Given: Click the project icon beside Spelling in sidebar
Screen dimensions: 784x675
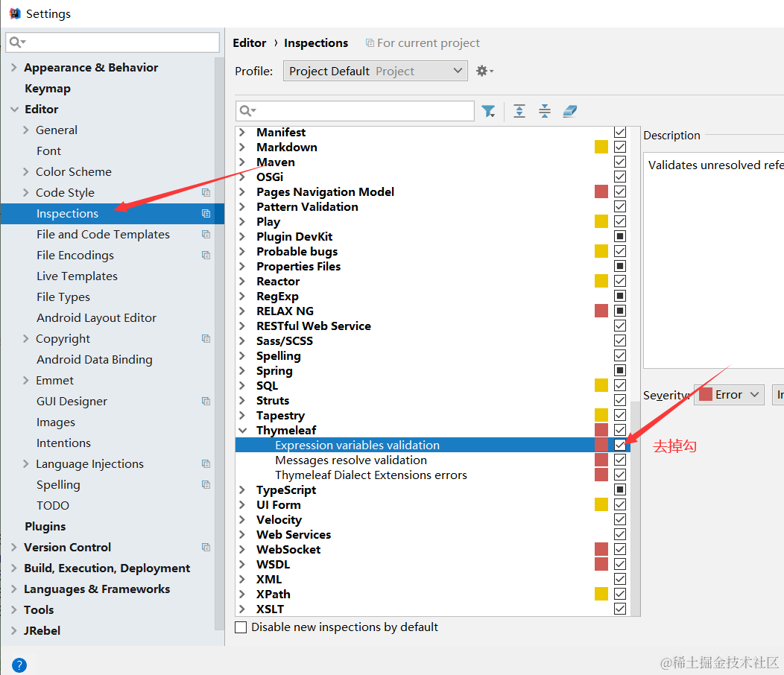Looking at the screenshot, I should point(206,484).
